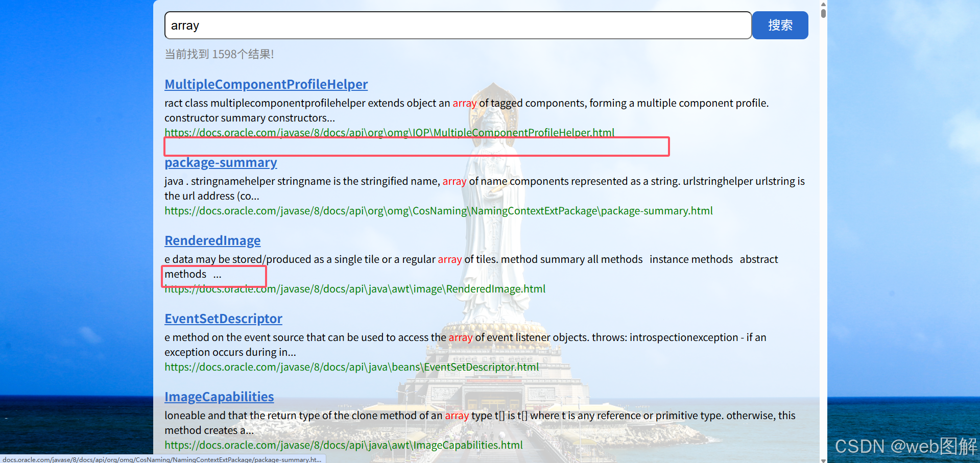The width and height of the screenshot is (980, 463).
Task: Click the results count text '当前找到 1598个结果!'
Action: point(219,54)
